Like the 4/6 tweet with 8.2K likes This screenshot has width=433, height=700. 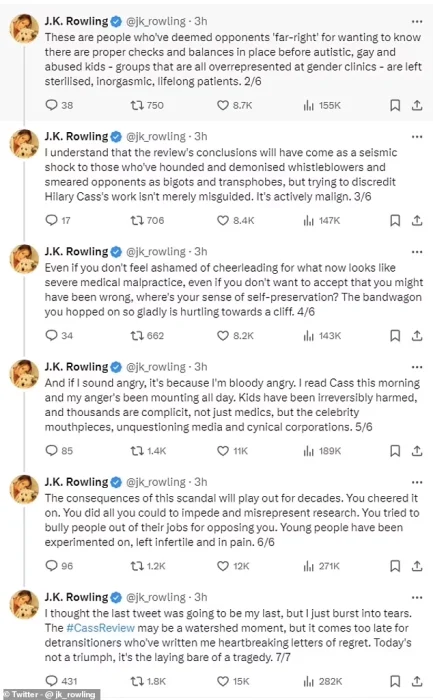point(235,336)
